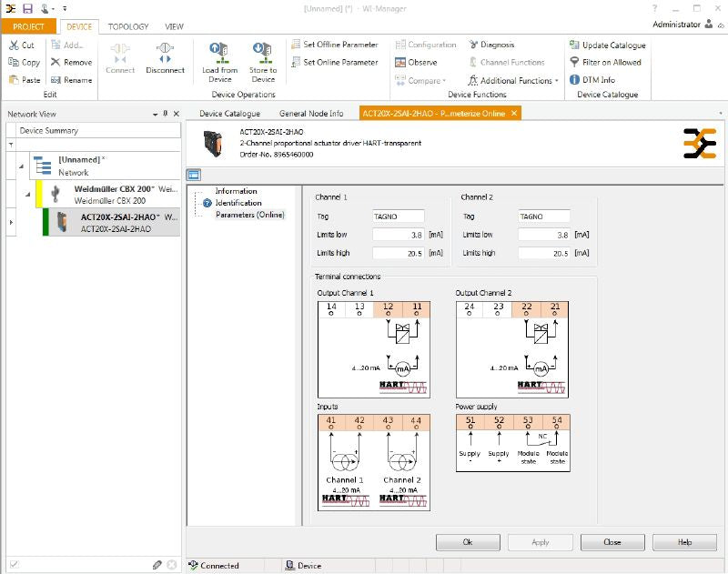Viewport: 728px width, 574px height.
Task: Switch to the TOPOLOGY ribbon tab
Action: point(127,26)
